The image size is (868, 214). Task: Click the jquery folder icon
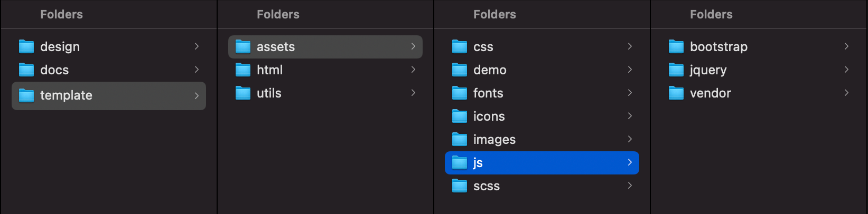click(676, 70)
